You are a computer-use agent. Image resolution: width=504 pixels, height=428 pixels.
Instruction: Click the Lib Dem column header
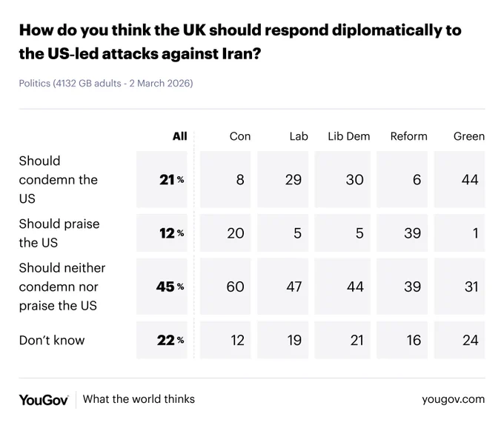coord(349,136)
